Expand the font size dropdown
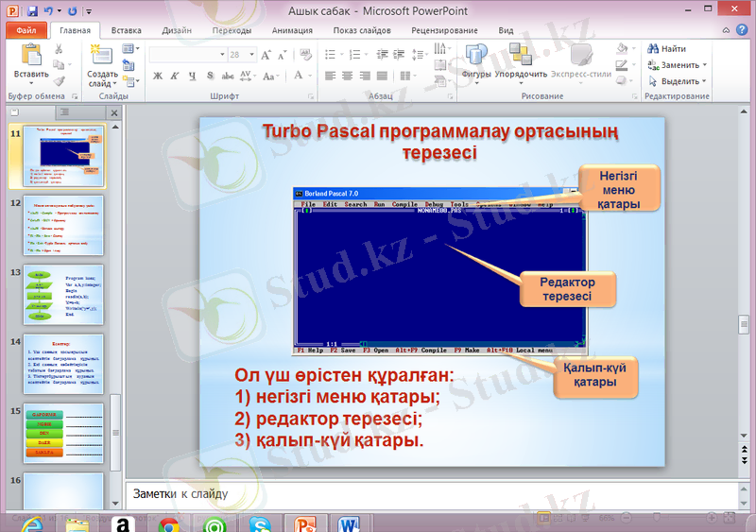The image size is (756, 532). coord(251,55)
